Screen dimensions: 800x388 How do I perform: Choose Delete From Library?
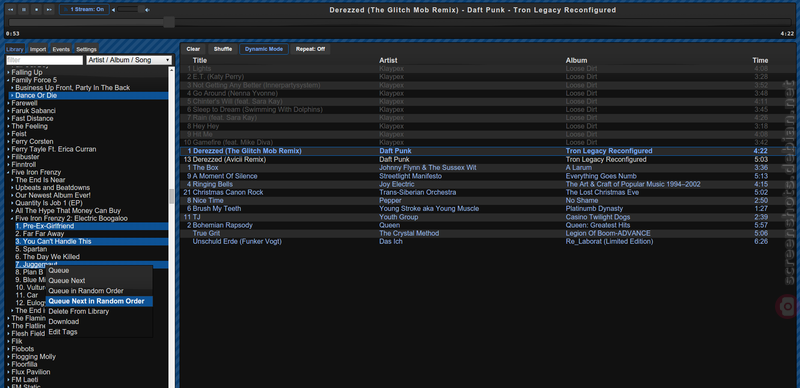pos(99,311)
